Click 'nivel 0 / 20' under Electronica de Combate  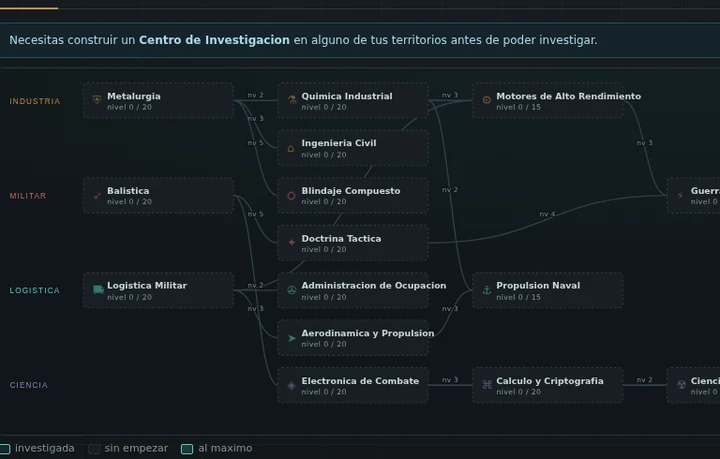[x=324, y=392]
